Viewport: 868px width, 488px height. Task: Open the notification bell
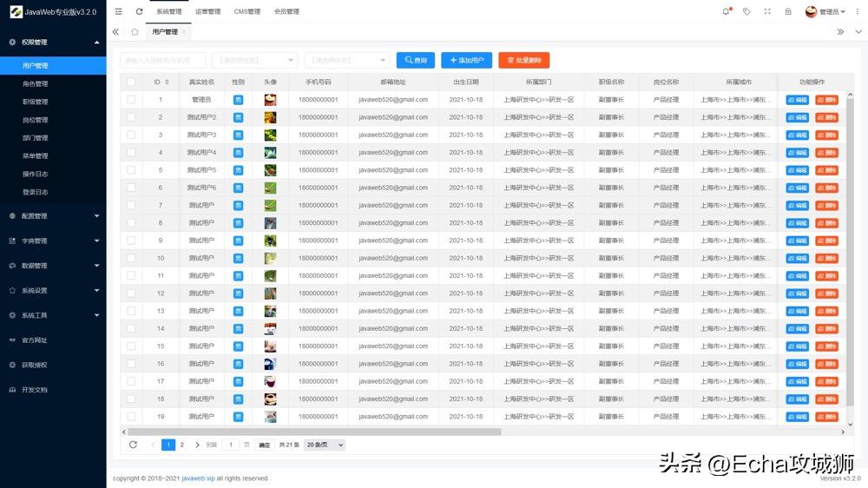pos(727,11)
